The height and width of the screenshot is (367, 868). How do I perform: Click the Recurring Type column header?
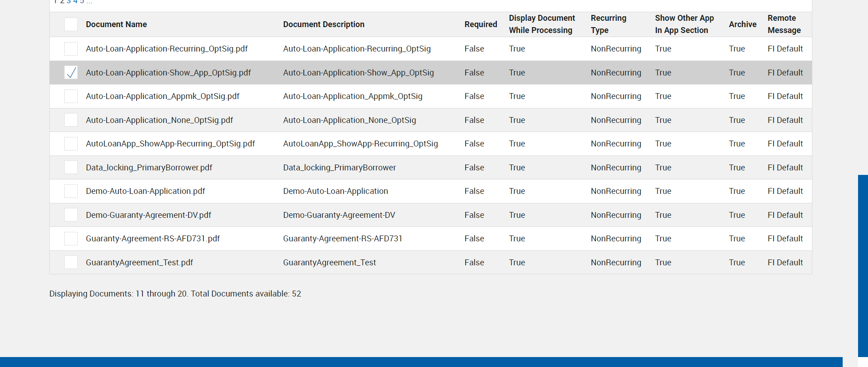[609, 24]
